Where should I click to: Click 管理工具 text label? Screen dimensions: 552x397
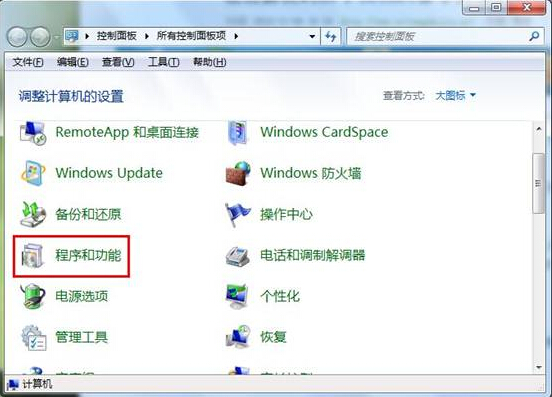coord(82,338)
